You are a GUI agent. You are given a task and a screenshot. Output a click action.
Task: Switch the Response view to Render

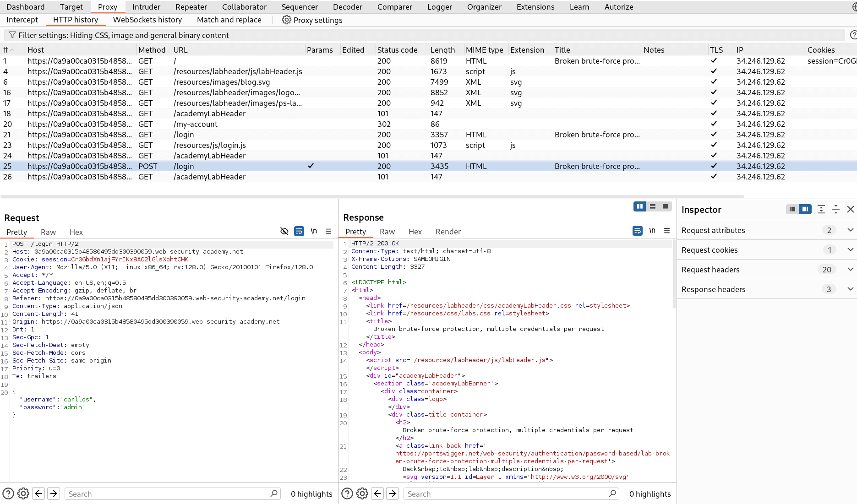coord(448,232)
